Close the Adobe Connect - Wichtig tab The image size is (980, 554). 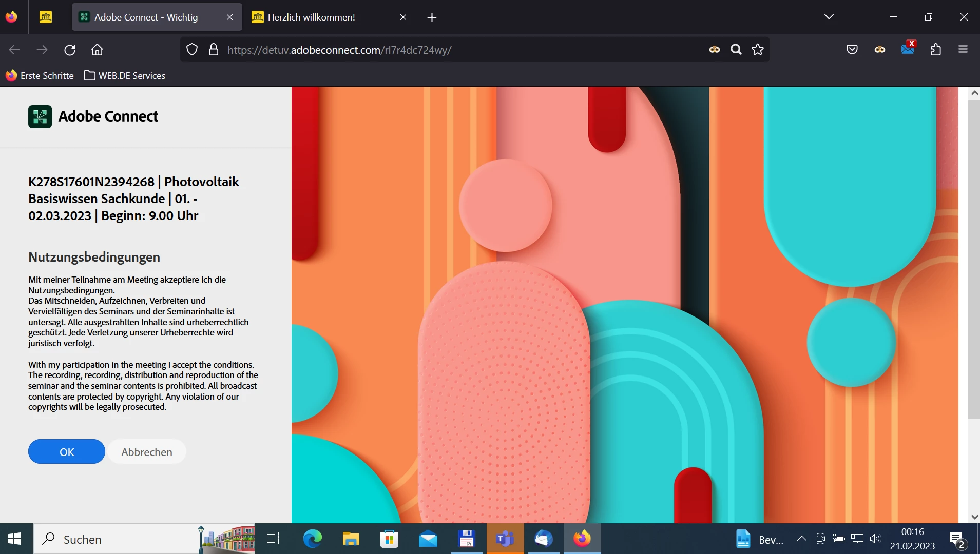point(229,17)
